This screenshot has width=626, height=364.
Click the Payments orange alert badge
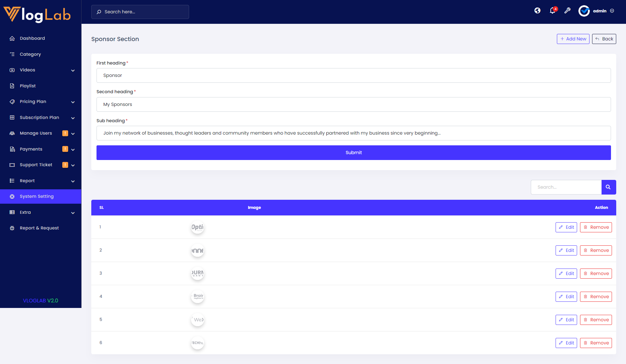[x=65, y=149]
